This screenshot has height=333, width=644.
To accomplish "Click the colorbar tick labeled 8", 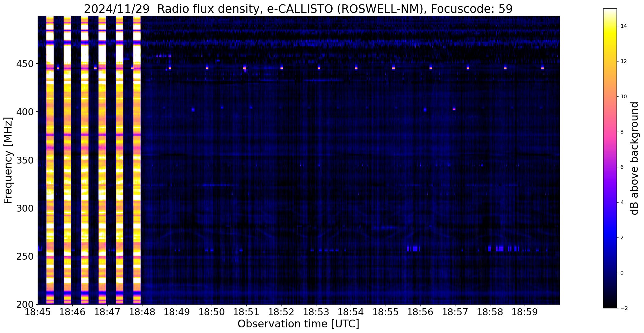I will coord(622,132).
